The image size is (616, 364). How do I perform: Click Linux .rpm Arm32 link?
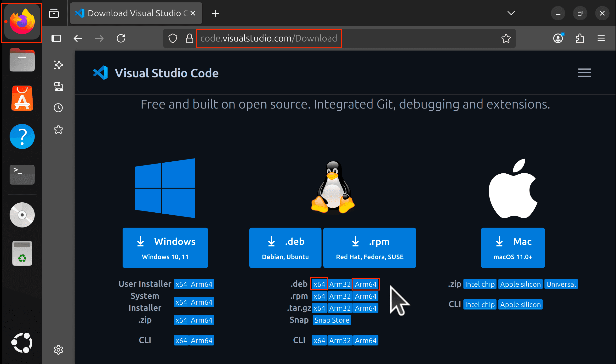[340, 296]
